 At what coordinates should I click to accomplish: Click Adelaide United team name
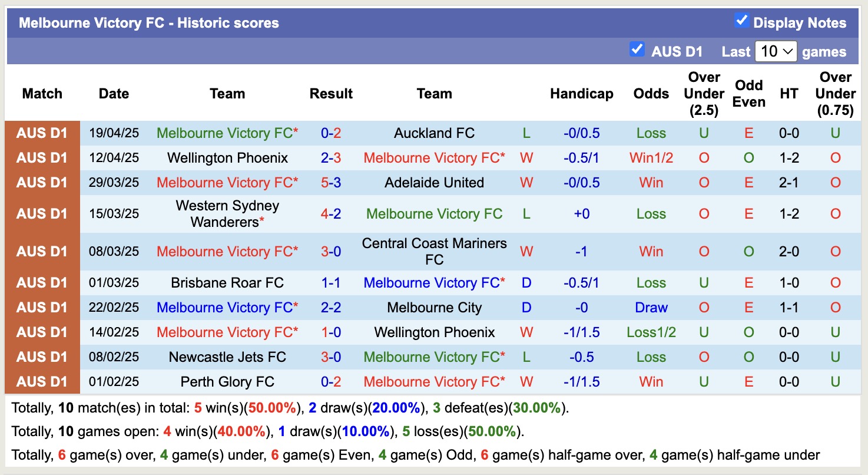coord(434,182)
